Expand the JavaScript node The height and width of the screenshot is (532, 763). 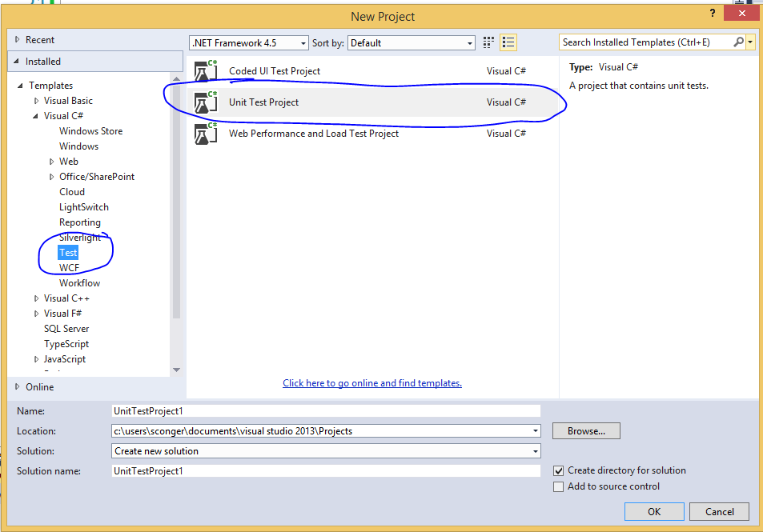point(36,359)
